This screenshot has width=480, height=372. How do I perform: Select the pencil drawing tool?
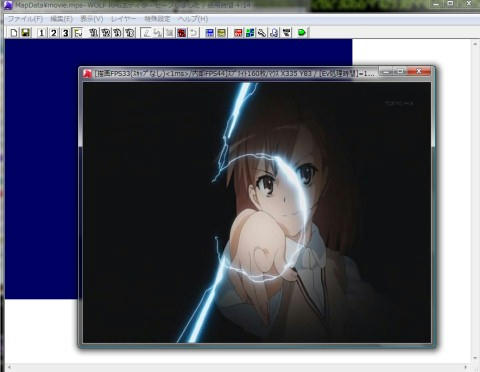(146, 33)
